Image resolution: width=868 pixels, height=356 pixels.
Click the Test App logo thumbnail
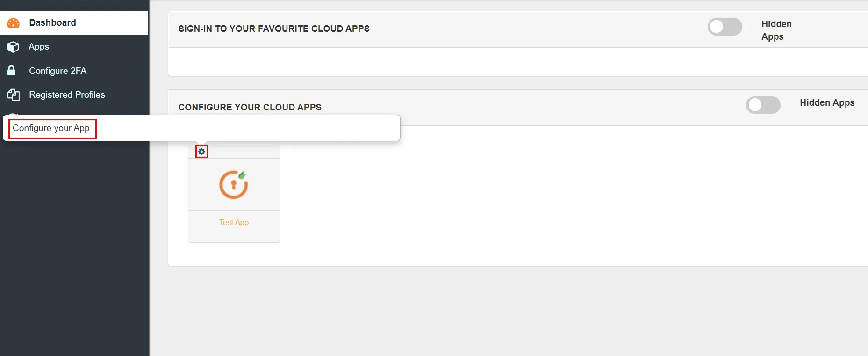coord(234,184)
